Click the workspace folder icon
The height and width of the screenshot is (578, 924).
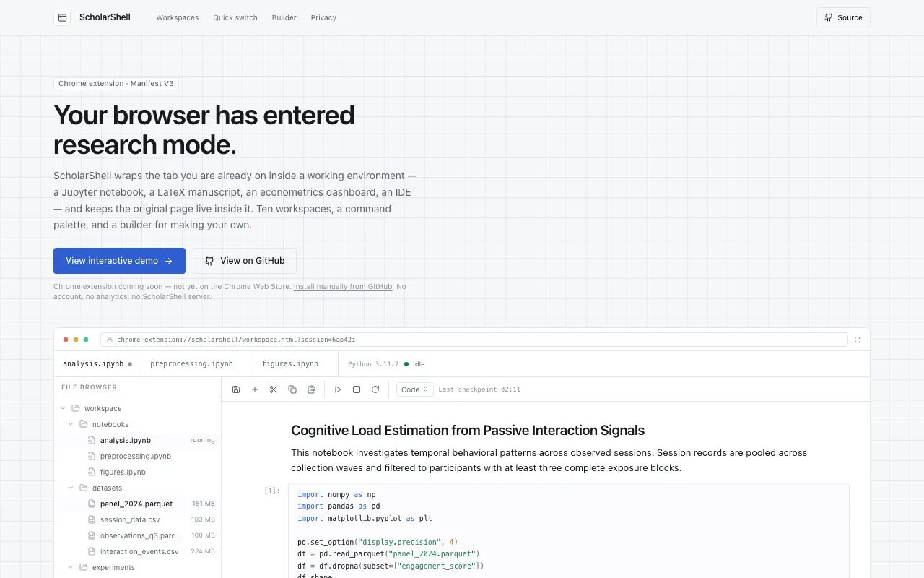[76, 408]
